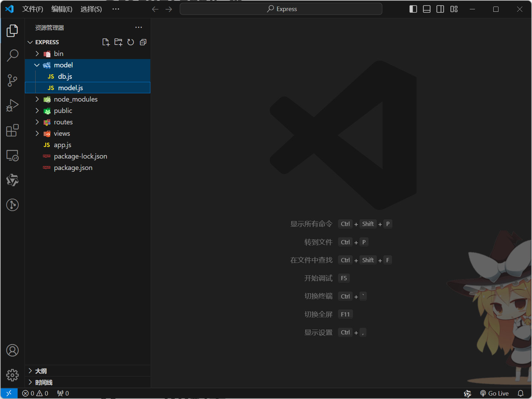Click the AI assistant icon in status bar
Image resolution: width=532 pixels, height=399 pixels.
click(467, 393)
